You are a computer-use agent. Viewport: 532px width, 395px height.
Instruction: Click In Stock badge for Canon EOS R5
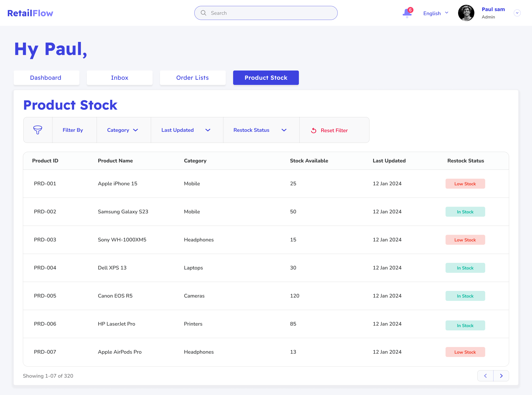tap(465, 296)
